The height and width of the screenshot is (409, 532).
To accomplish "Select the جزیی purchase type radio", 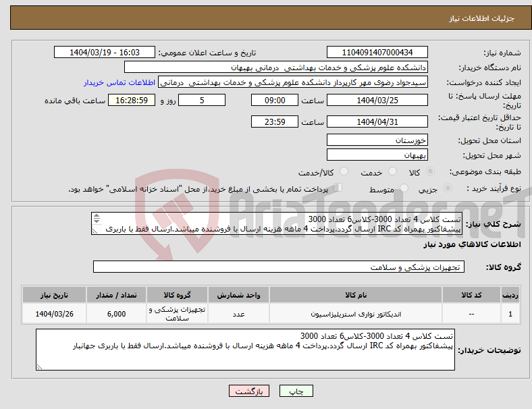I will click(x=448, y=188).
